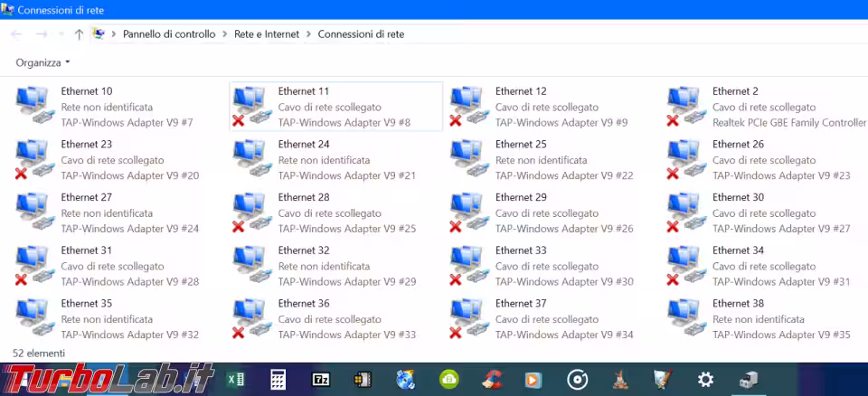Click TAP-Windows Adapter V9 #35 text

tap(781, 335)
